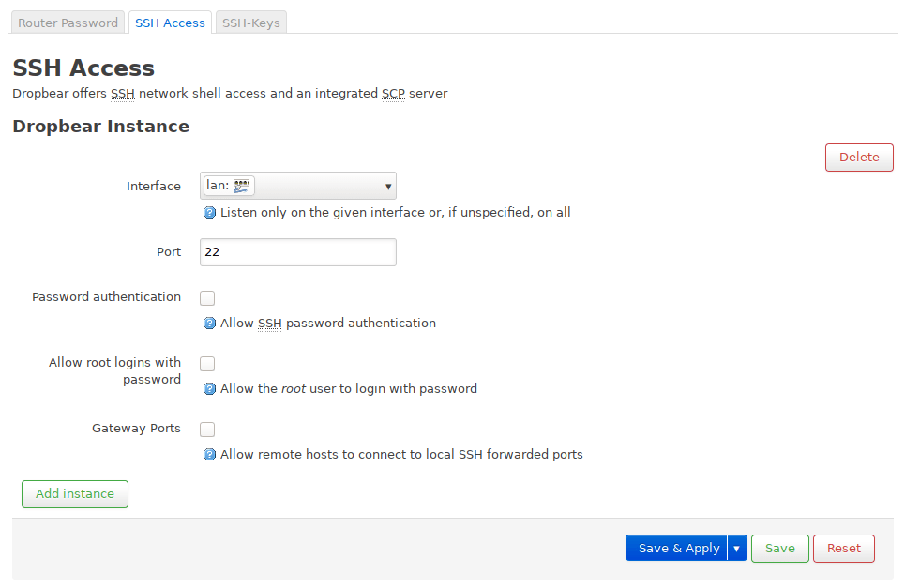
Task: Toggle Allow root logins with password checkbox
Action: (207, 364)
